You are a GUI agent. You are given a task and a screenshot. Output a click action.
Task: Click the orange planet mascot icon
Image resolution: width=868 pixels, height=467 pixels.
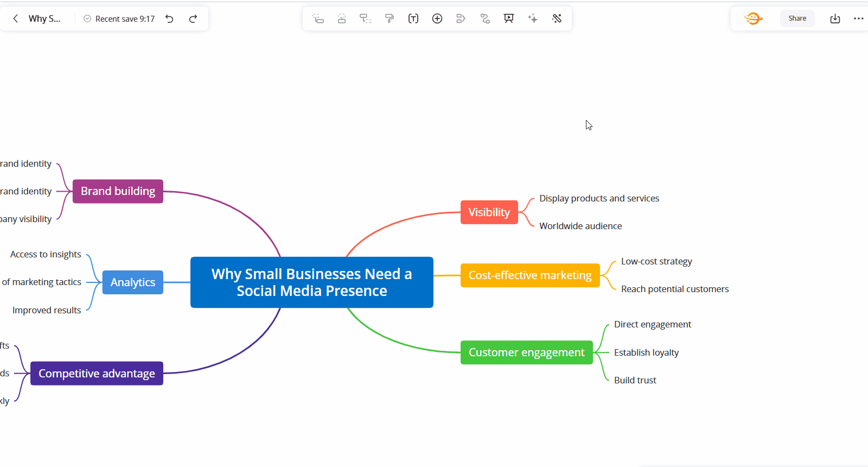point(753,18)
